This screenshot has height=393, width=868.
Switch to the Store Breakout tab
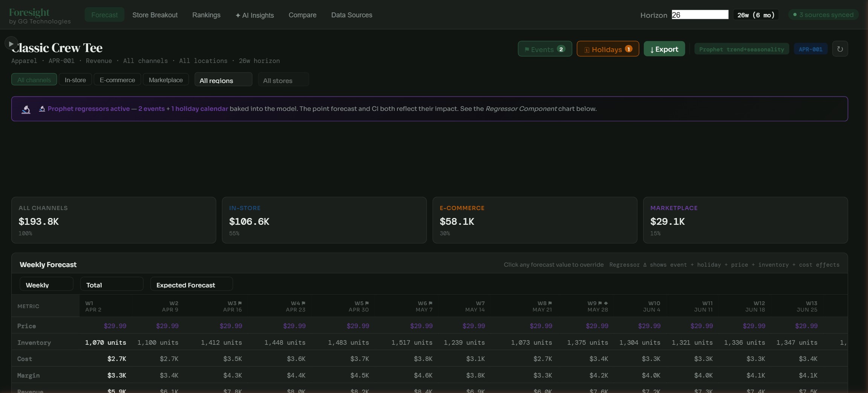[155, 15]
